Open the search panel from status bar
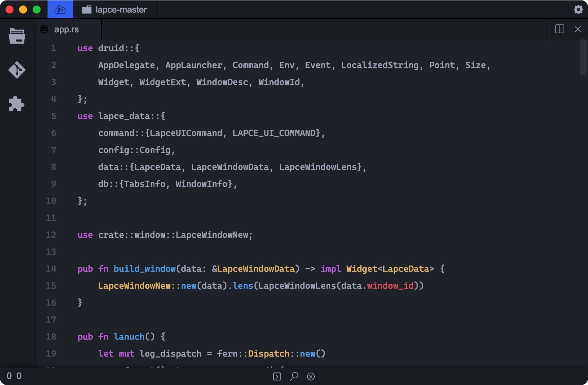This screenshot has width=588, height=385. [294, 377]
